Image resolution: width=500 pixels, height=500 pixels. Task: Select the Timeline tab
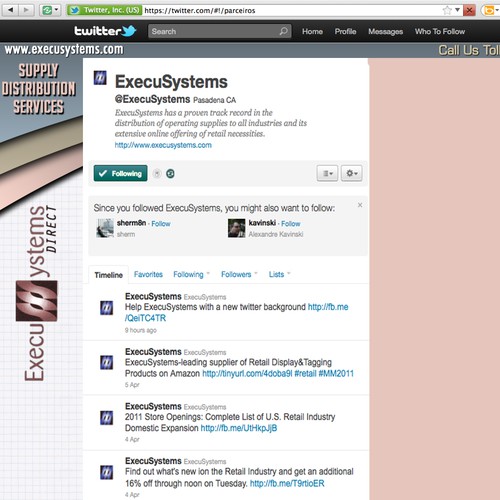click(108, 275)
